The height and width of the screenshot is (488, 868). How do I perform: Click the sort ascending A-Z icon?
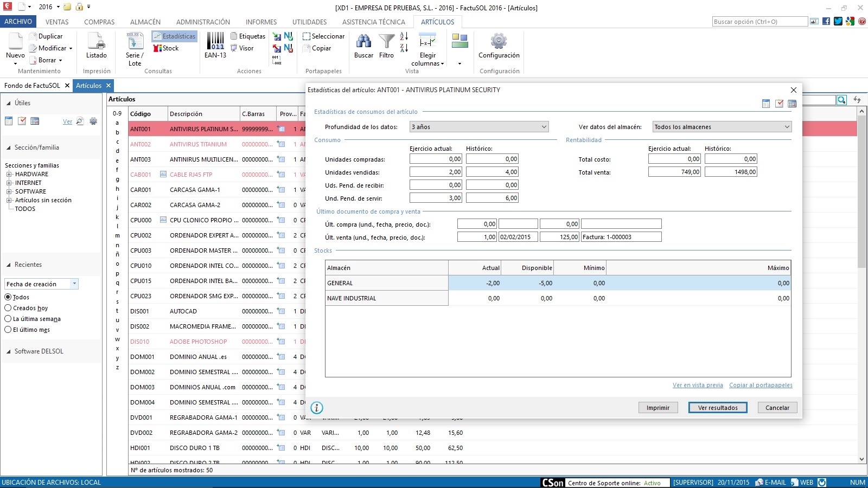404,36
